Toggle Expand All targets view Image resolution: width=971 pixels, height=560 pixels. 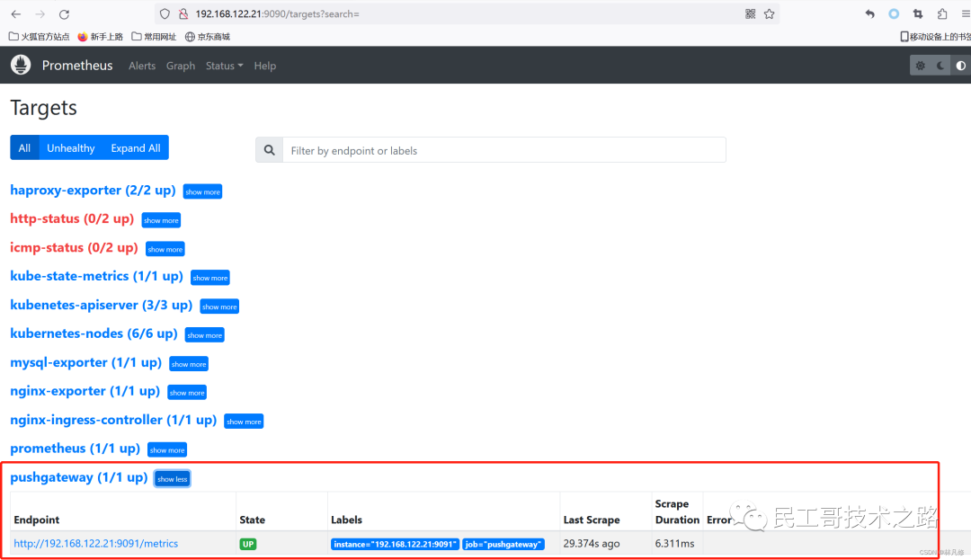135,147
